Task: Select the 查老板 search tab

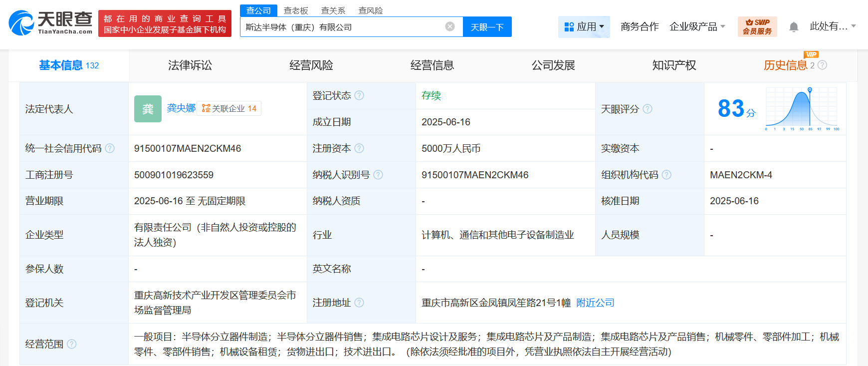Action: click(x=296, y=10)
